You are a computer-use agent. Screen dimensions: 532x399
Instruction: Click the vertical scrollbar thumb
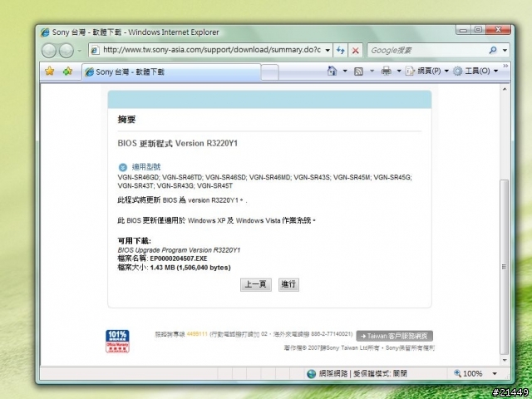point(505,267)
